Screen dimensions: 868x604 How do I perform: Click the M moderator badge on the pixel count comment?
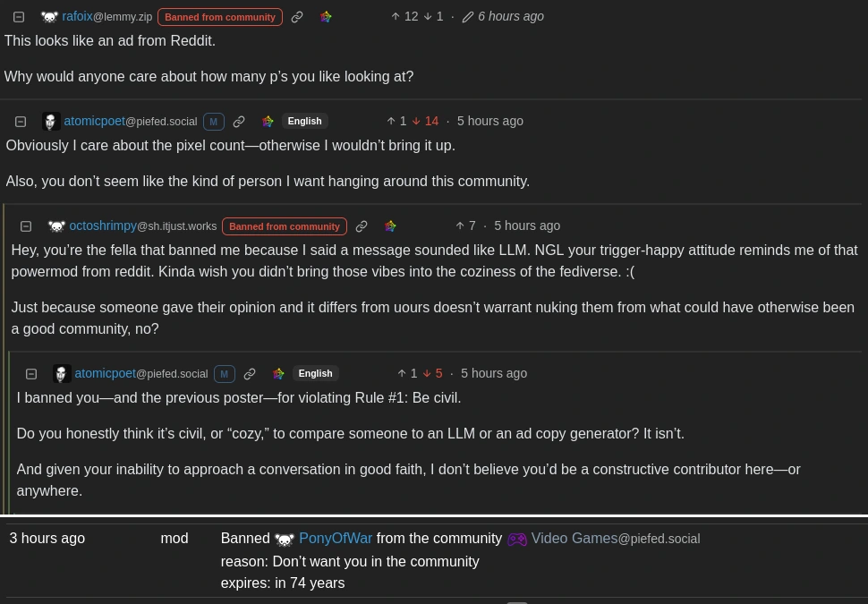click(x=213, y=122)
